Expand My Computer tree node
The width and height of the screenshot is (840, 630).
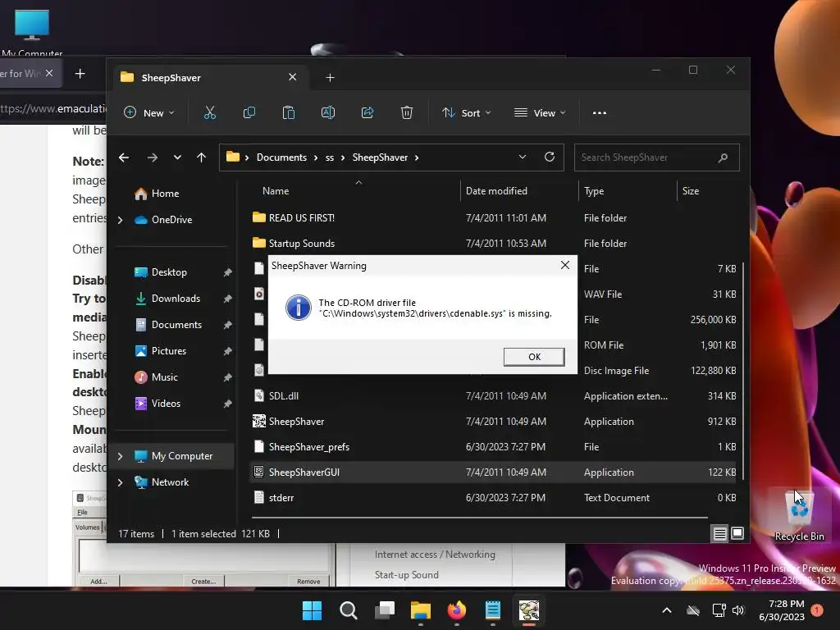(x=121, y=456)
